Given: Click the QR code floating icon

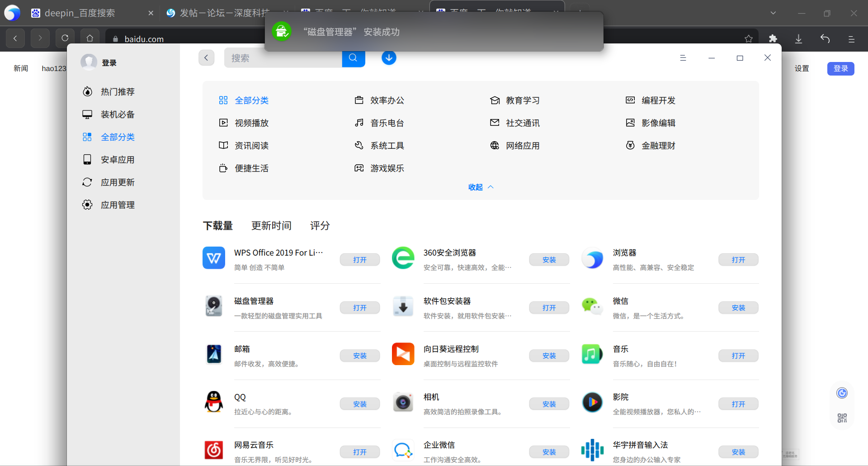Looking at the screenshot, I should pos(841,417).
